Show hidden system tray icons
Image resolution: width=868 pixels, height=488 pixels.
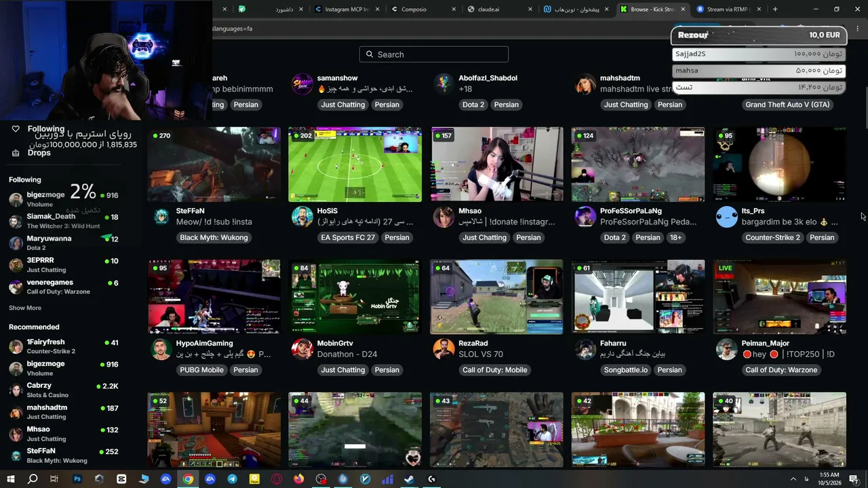[793, 479]
